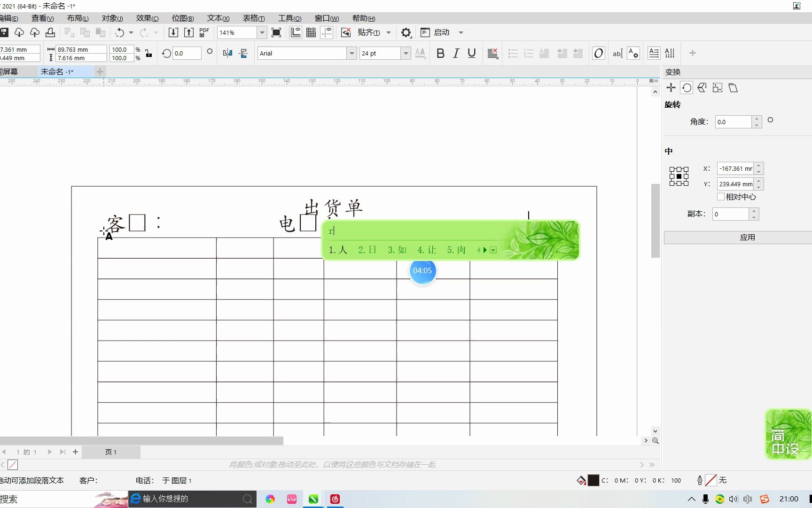The image size is (812, 508).
Task: Expand the 贴齐 snapping dropdown
Action: 389,32
